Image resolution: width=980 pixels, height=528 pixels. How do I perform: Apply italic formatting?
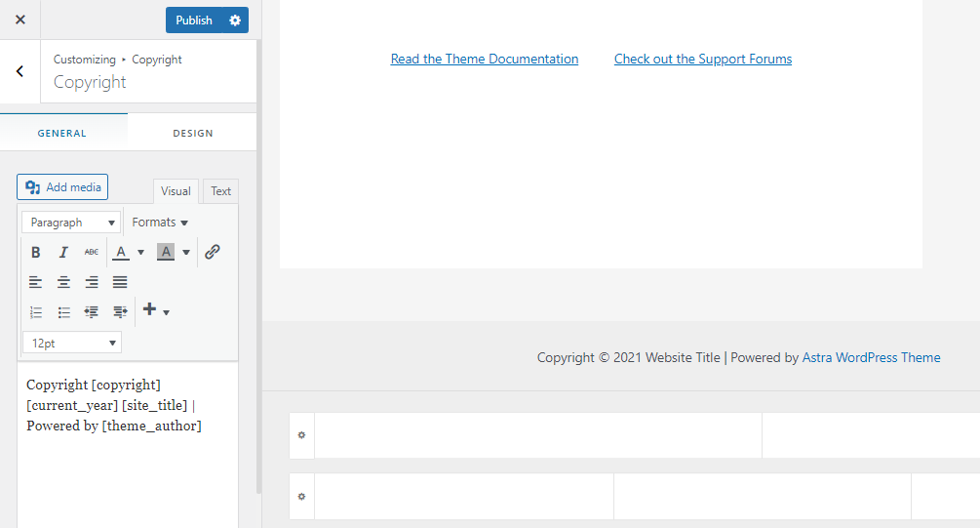pyautogui.click(x=63, y=253)
